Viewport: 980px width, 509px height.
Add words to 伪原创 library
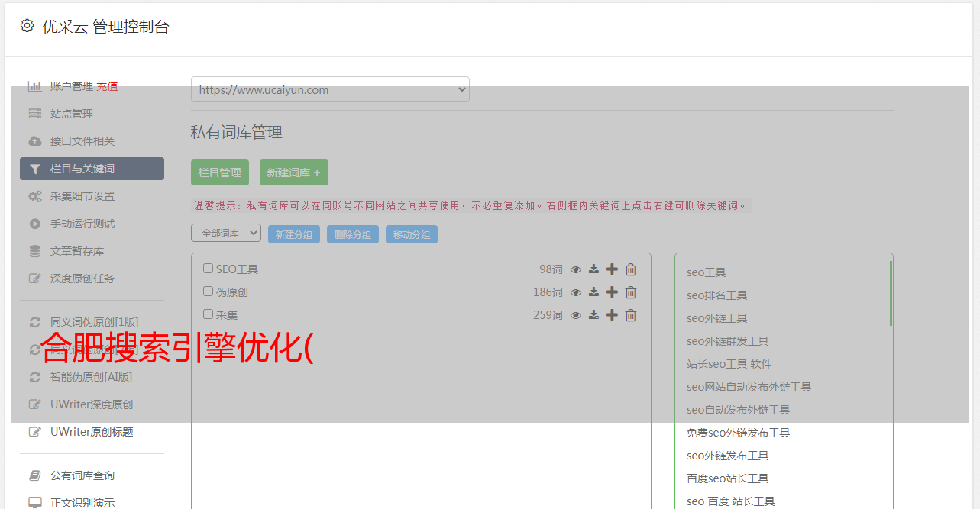point(612,292)
